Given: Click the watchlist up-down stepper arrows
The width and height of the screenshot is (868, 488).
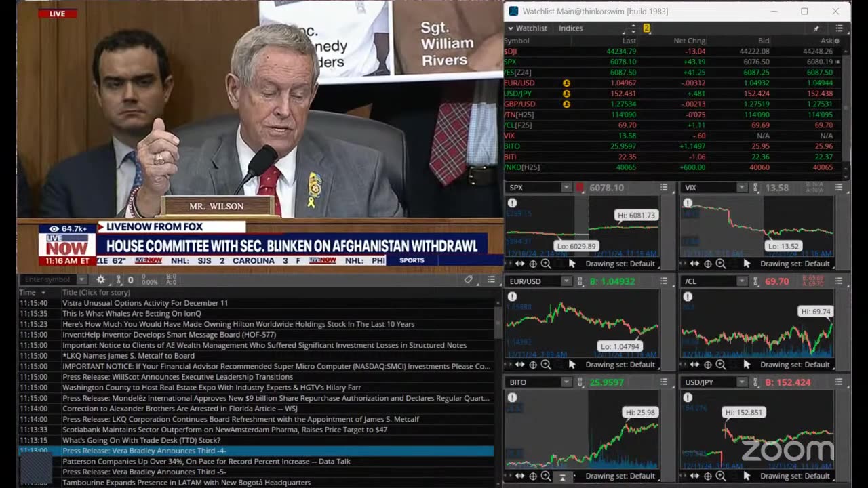Looking at the screenshot, I should (x=633, y=28).
